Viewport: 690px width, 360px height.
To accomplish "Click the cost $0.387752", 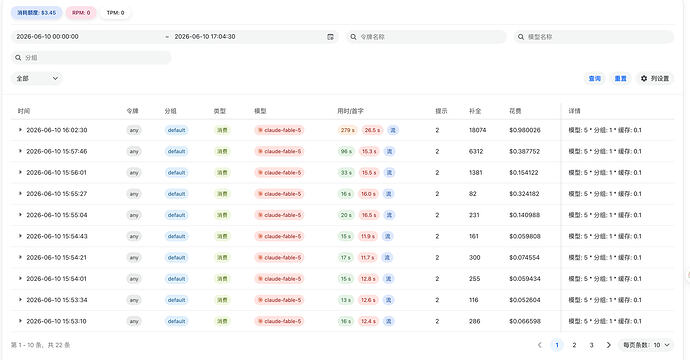I will (x=525, y=151).
